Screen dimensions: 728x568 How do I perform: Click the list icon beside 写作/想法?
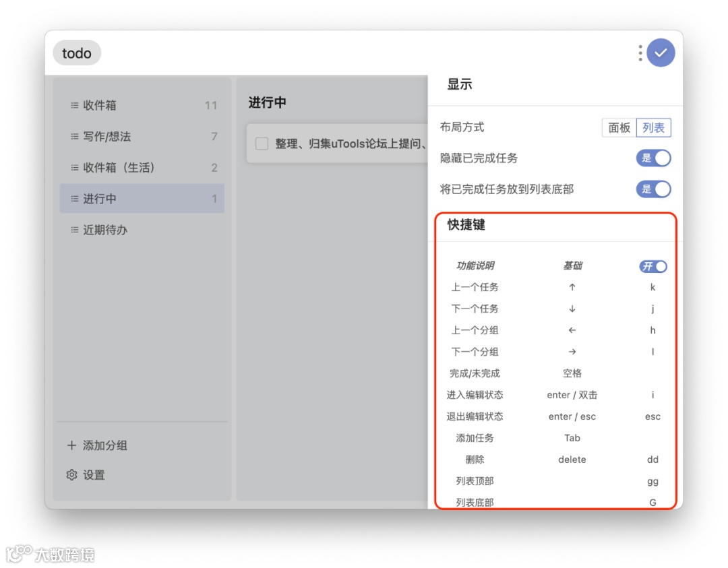click(x=74, y=136)
